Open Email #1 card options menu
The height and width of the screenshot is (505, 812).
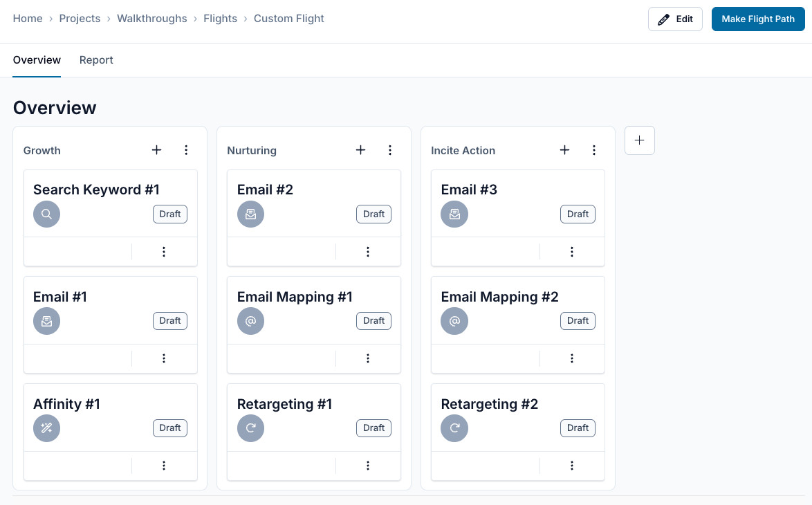(164, 358)
